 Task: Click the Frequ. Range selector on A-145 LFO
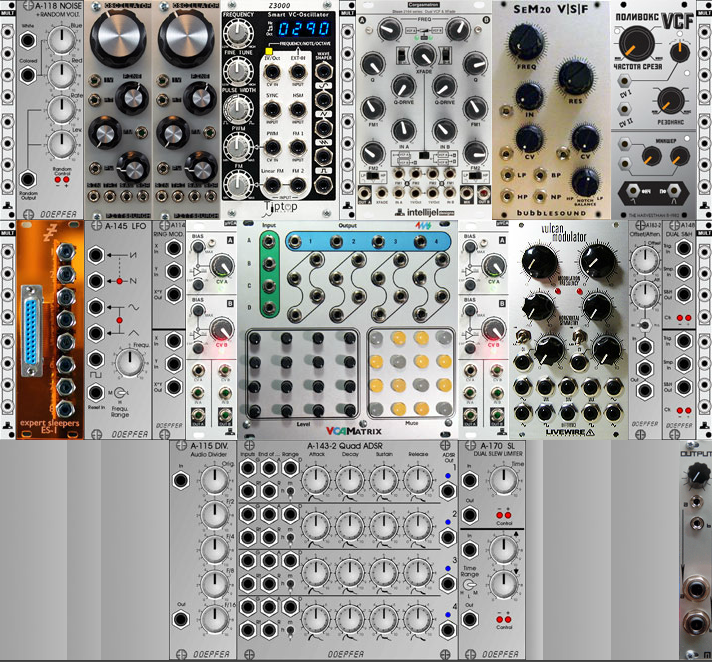[118, 391]
